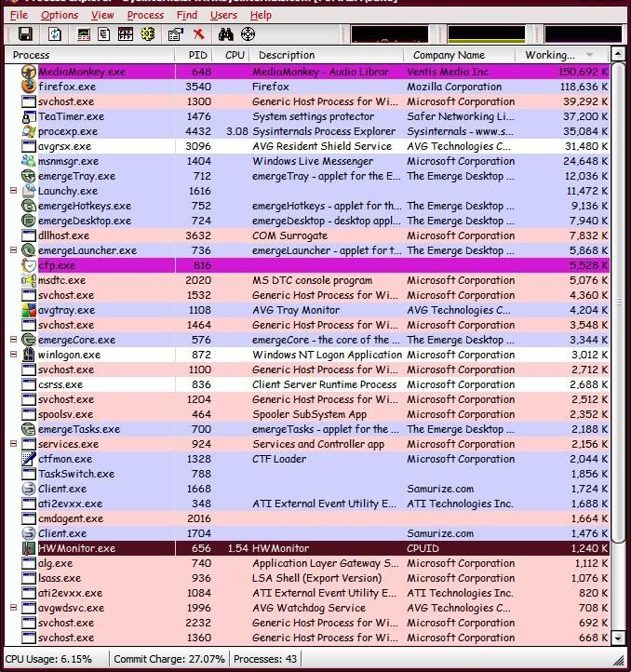This screenshot has height=672, width=631.
Task: Collapse the Launchy.exe process tree
Action: click(14, 191)
